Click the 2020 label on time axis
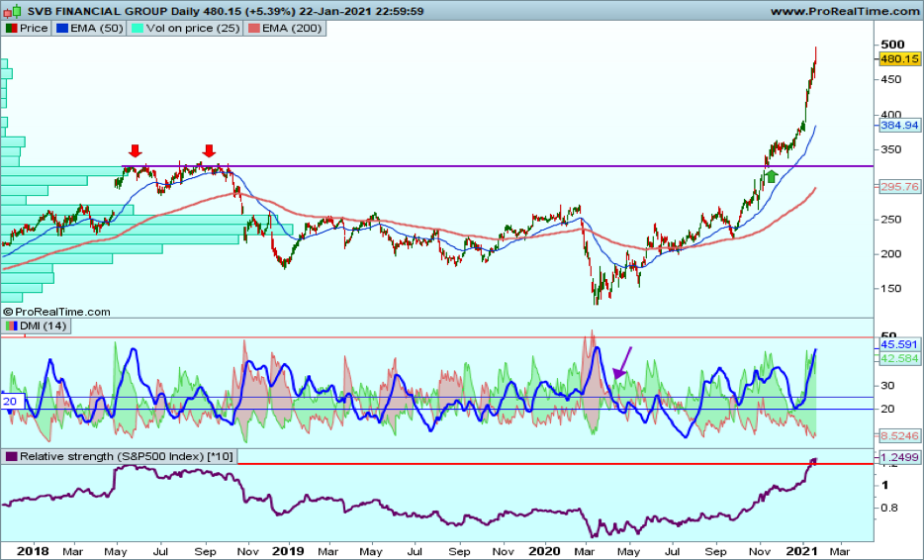The width and height of the screenshot is (924, 560). tap(544, 551)
